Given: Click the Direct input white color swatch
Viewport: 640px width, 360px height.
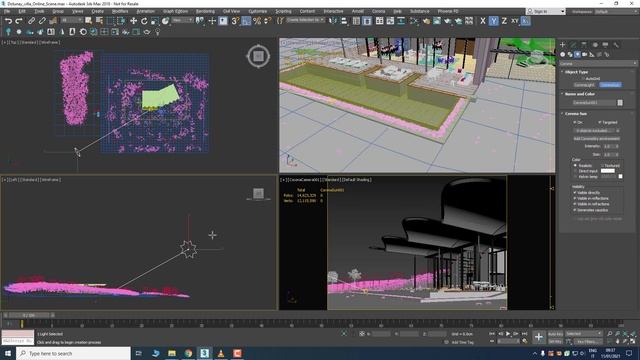Looking at the screenshot, I should pyautogui.click(x=608, y=171).
